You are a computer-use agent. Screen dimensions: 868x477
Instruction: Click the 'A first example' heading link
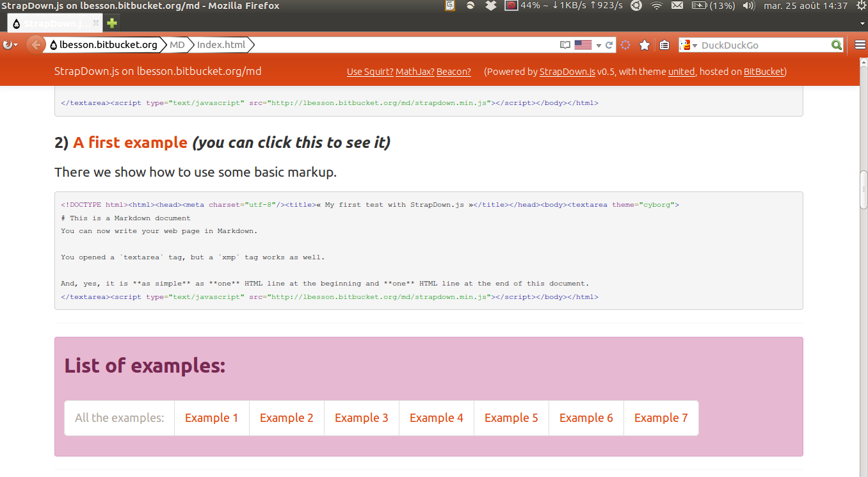(130, 143)
